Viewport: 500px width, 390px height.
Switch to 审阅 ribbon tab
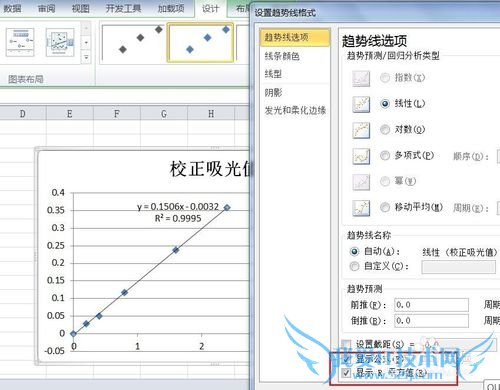[46, 8]
